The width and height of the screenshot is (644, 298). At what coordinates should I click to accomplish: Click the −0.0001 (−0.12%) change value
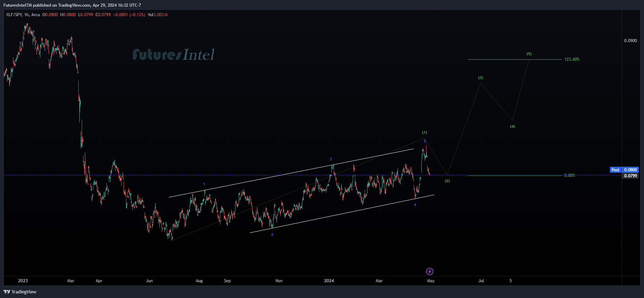point(129,15)
